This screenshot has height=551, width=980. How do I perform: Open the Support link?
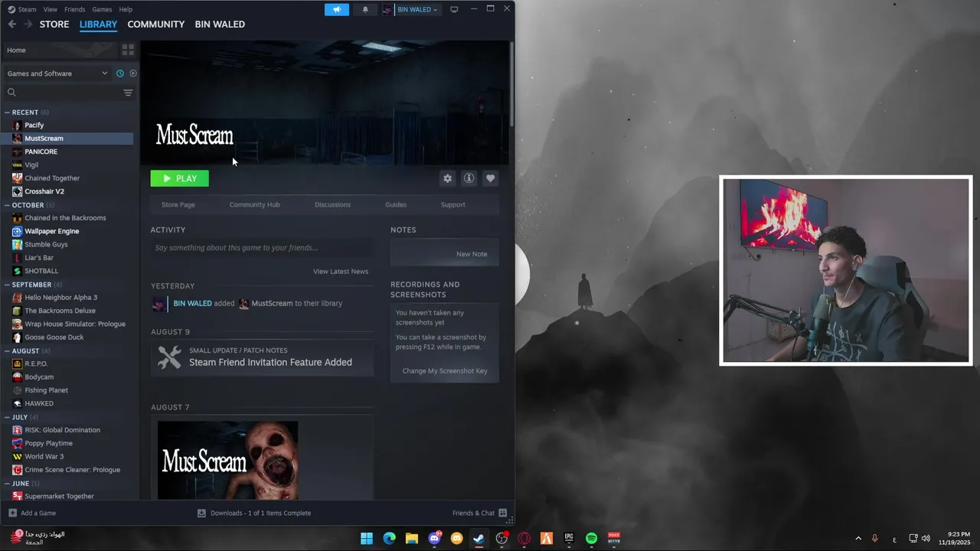pos(452,204)
